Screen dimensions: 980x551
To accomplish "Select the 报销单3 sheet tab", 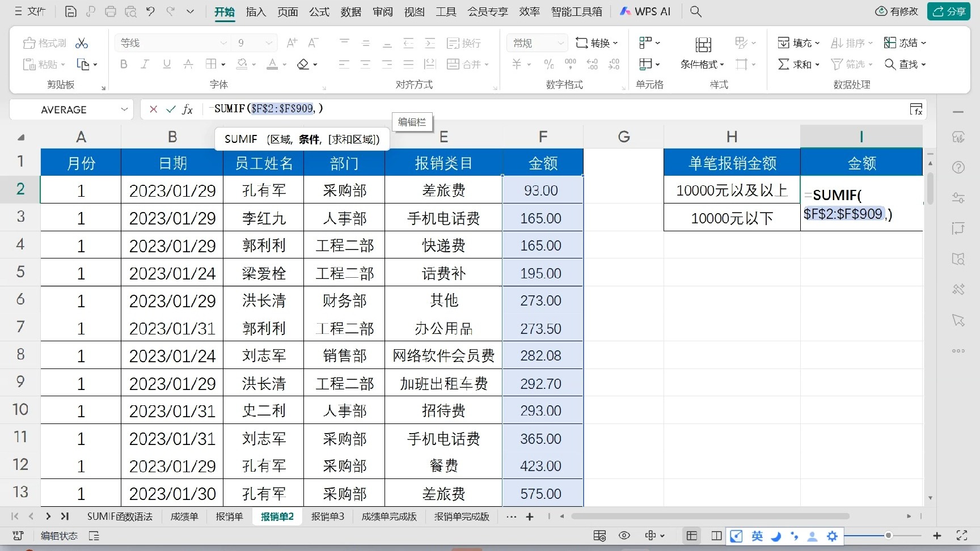I will tap(327, 516).
